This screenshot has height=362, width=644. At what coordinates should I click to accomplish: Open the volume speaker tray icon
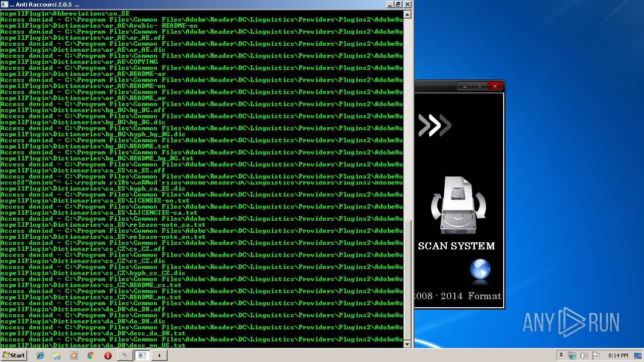point(584,355)
